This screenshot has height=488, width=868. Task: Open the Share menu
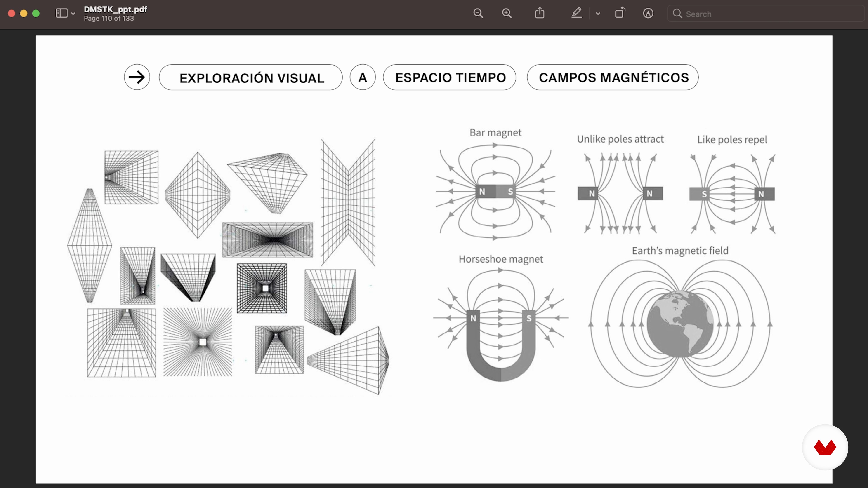tap(540, 13)
